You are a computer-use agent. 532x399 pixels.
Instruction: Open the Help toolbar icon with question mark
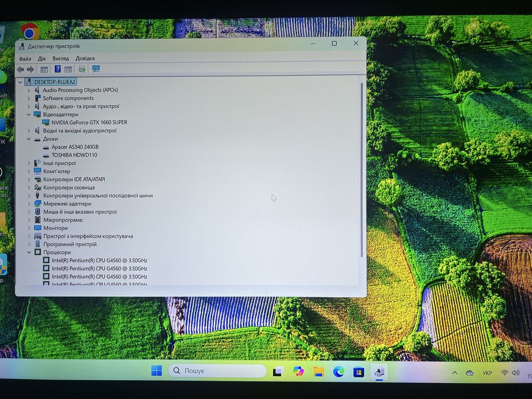point(58,69)
